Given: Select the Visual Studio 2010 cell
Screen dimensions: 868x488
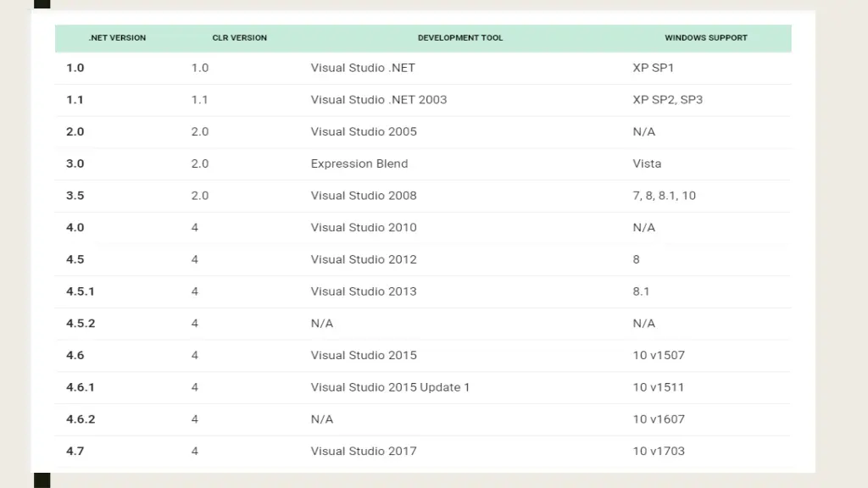Looking at the screenshot, I should [364, 227].
